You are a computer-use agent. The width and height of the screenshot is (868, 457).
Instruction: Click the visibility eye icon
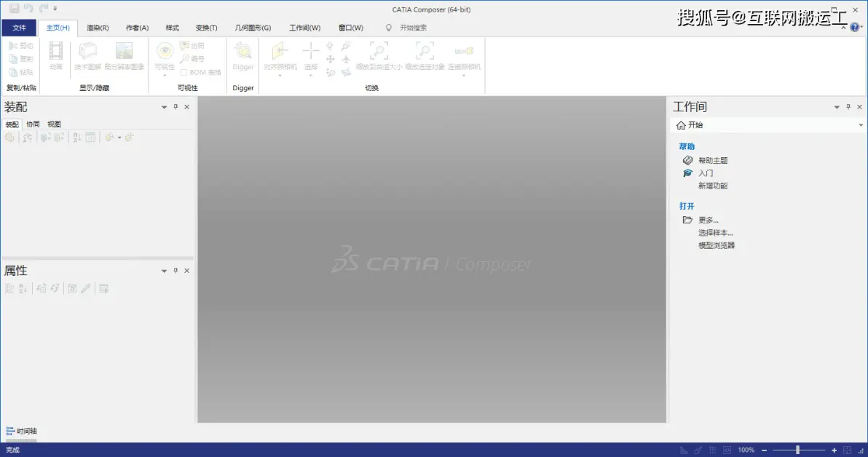tap(165, 51)
